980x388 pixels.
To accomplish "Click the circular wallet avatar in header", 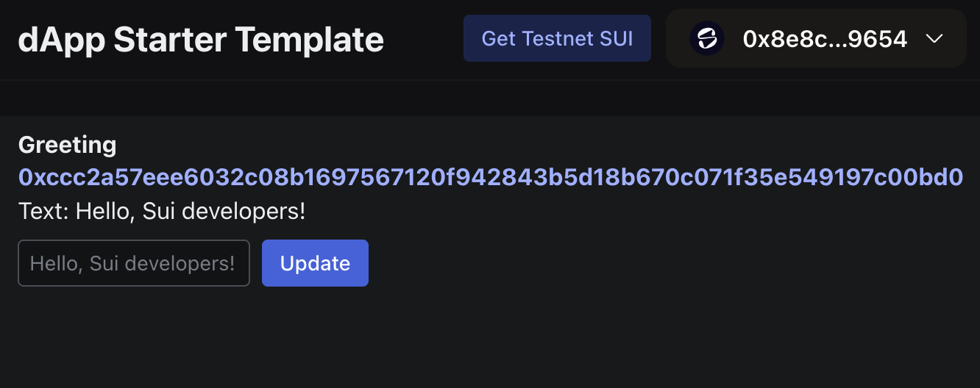I will click(706, 38).
